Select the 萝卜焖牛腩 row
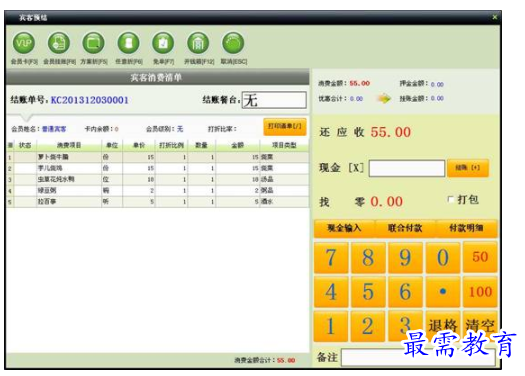The height and width of the screenshot is (376, 525). 157,157
